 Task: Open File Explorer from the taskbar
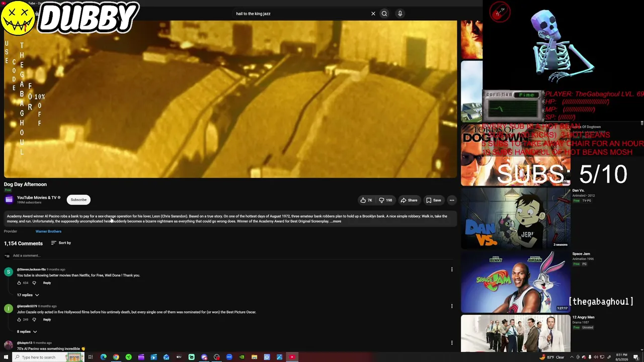click(254, 357)
